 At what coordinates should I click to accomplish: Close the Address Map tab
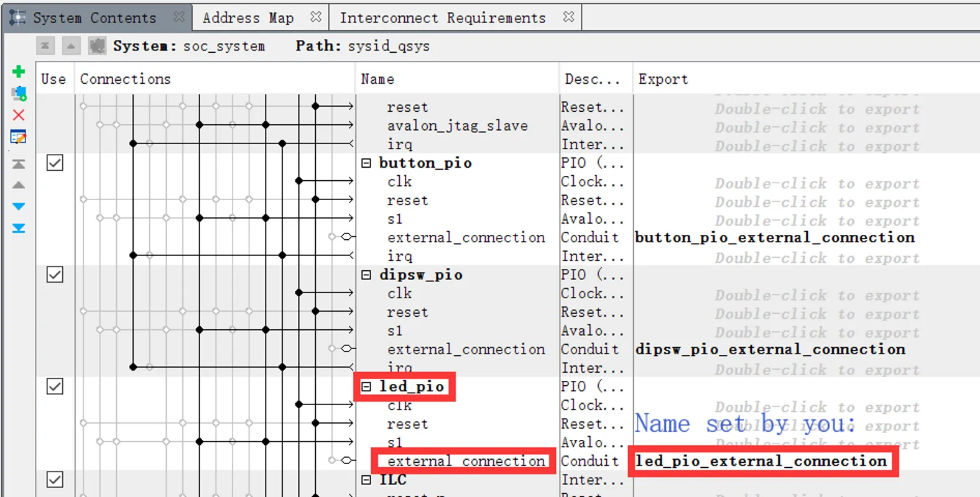pyautogui.click(x=316, y=17)
